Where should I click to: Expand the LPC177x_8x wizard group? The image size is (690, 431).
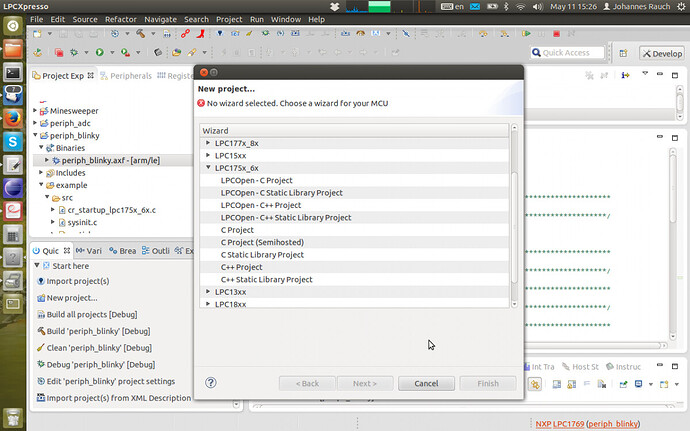[208, 143]
